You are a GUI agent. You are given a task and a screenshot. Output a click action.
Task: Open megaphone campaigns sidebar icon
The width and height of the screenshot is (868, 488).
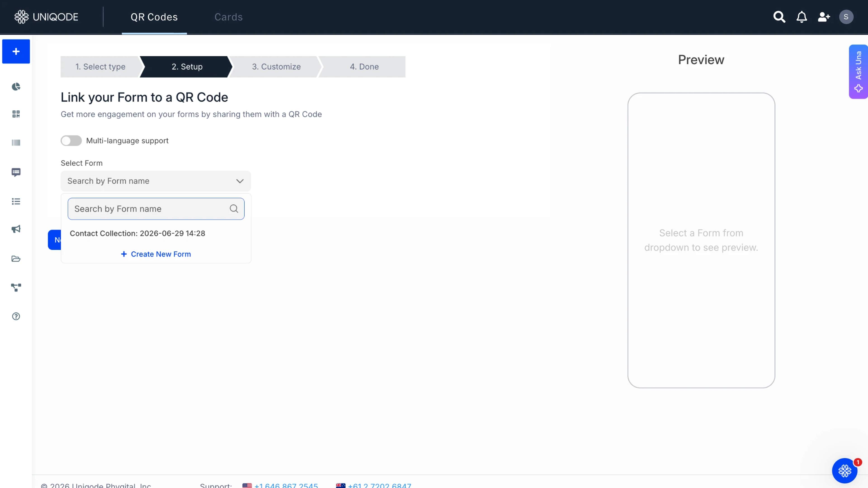pos(16,229)
